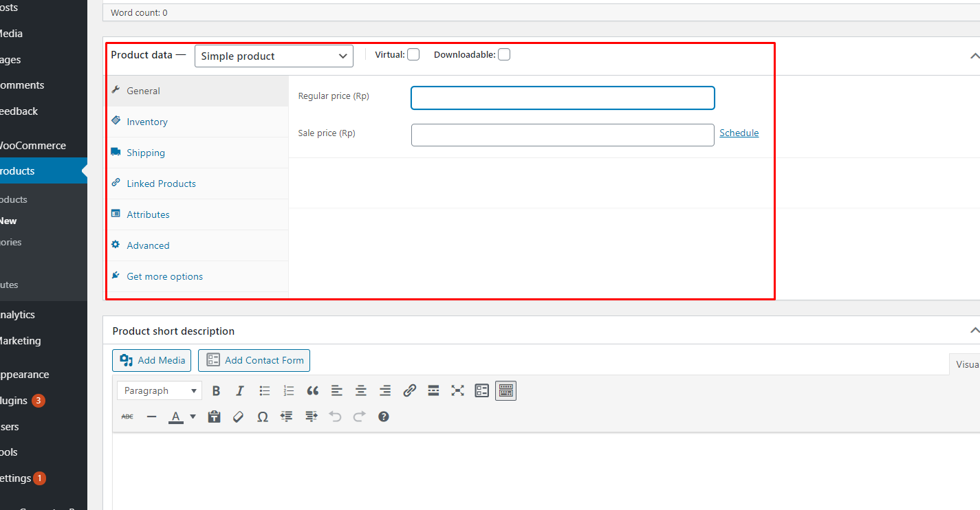980x510 pixels.
Task: Click the Add Media button
Action: [152, 360]
